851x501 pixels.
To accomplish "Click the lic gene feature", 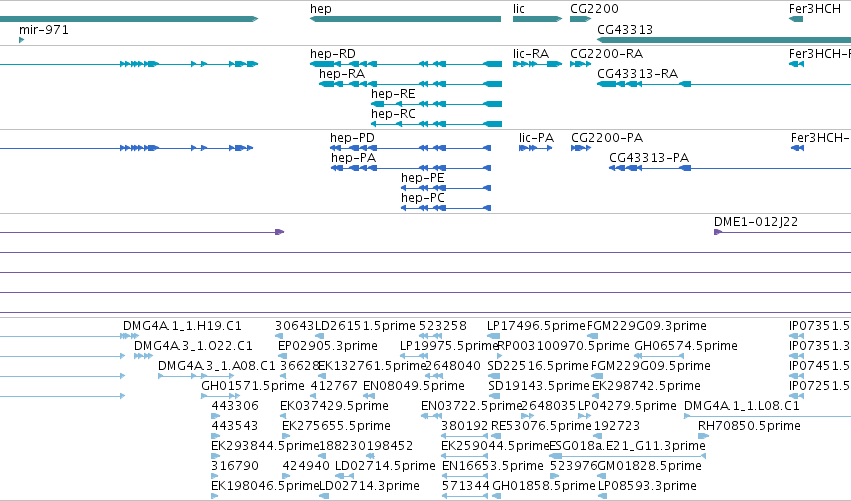I will point(537,19).
